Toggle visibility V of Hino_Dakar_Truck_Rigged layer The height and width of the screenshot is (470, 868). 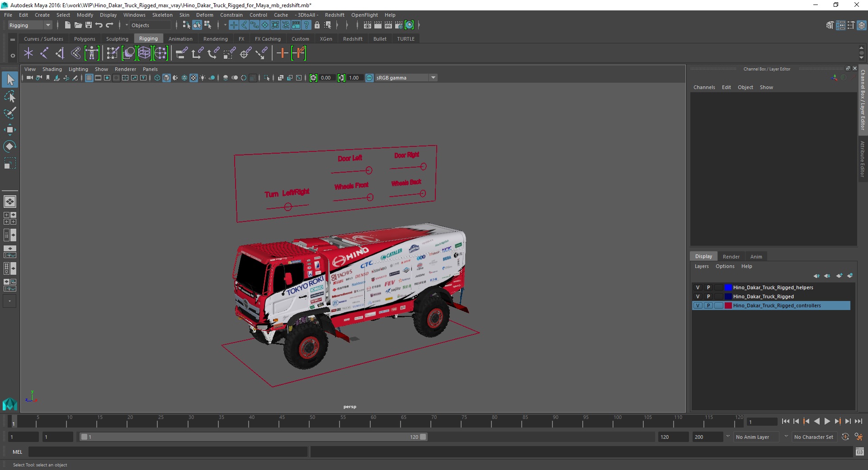[x=698, y=296]
